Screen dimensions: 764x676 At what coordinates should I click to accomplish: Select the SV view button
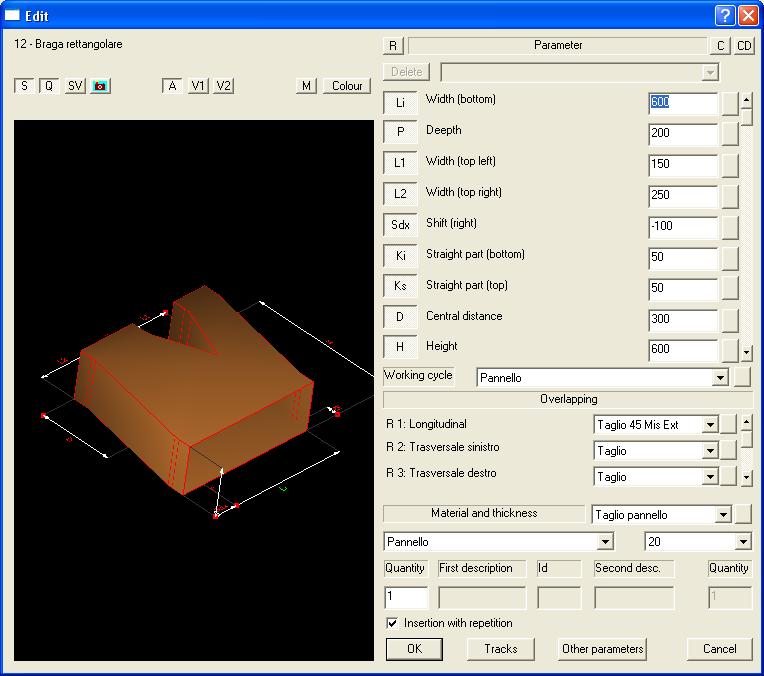(x=75, y=86)
